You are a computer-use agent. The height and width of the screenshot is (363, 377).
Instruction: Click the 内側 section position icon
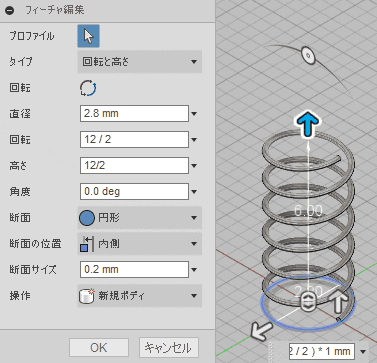[x=87, y=244]
